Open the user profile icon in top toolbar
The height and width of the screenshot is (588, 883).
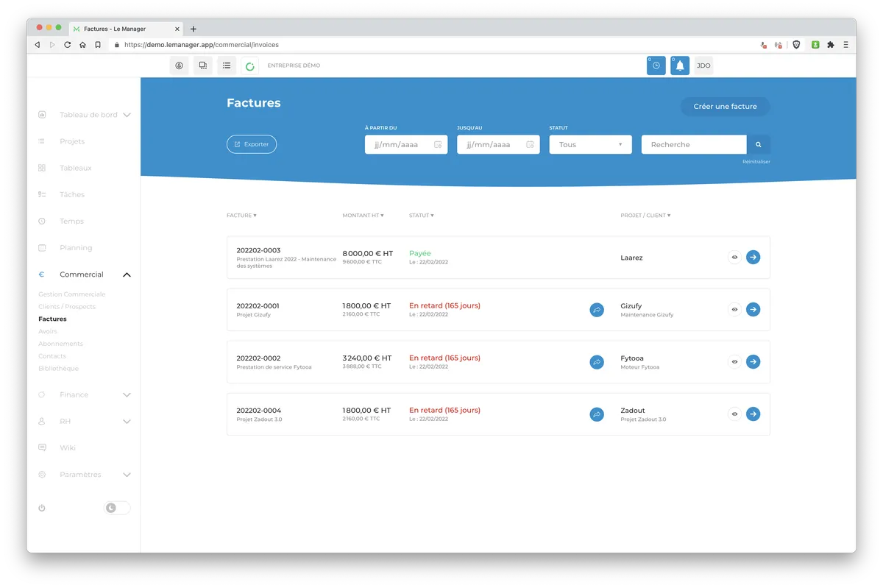click(179, 65)
